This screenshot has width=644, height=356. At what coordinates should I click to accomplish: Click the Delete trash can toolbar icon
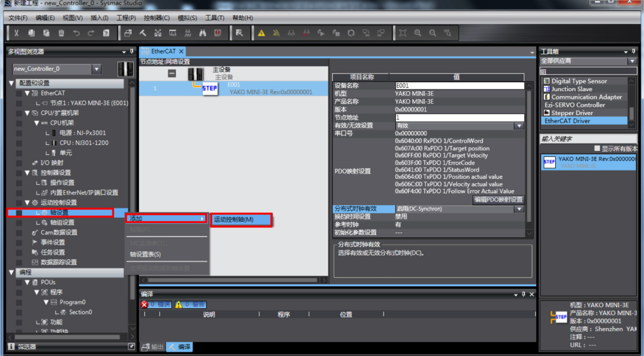point(61,33)
